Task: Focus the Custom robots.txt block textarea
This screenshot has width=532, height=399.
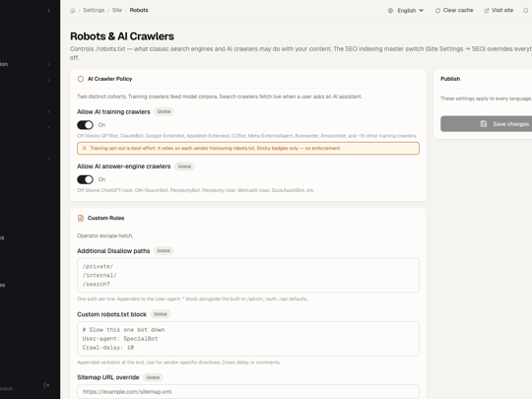Action: (x=248, y=339)
